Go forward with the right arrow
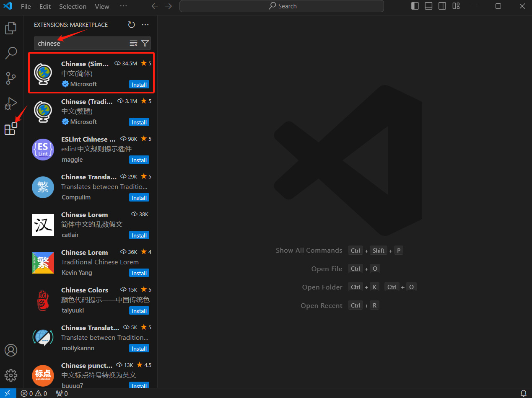This screenshot has width=532, height=398. [x=169, y=6]
